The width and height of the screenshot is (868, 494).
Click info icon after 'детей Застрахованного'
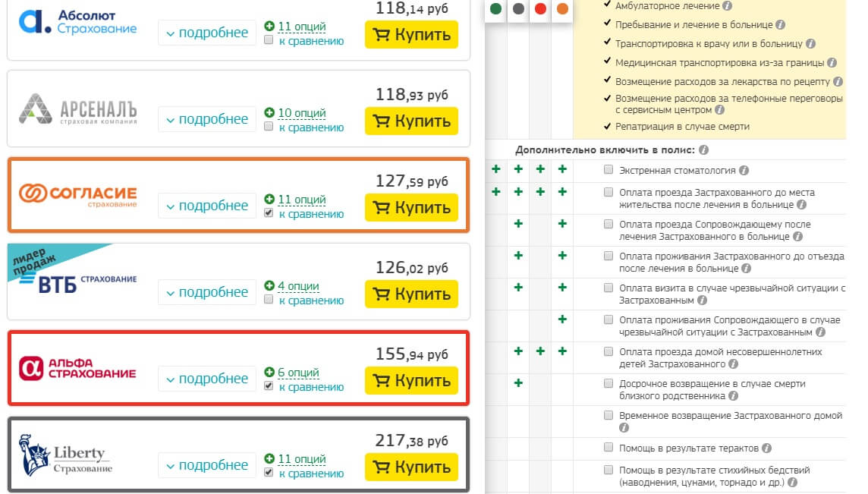point(734,363)
